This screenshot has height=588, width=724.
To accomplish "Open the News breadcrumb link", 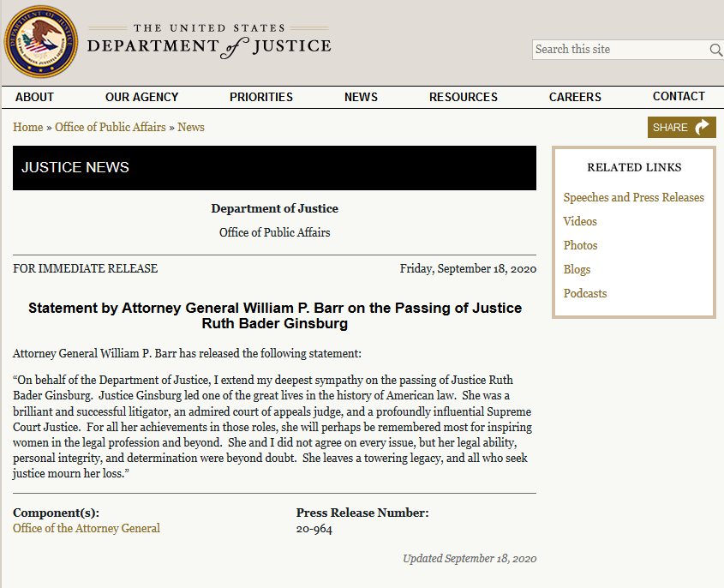I will tap(191, 127).
